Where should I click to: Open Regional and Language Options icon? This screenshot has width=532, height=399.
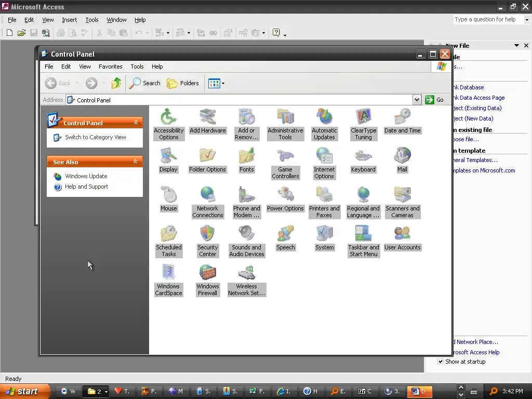363,202
